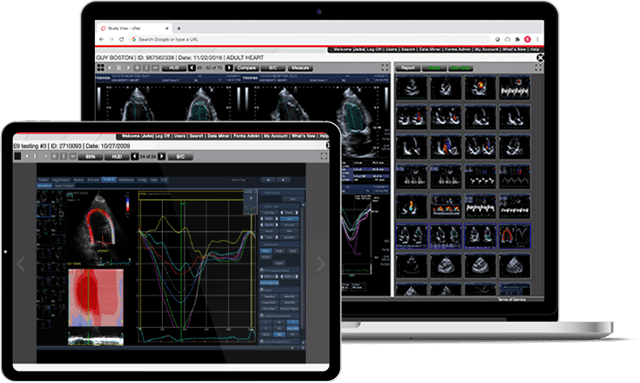Open the browser three-dot menu
The width and height of the screenshot is (640, 383).
point(537,40)
